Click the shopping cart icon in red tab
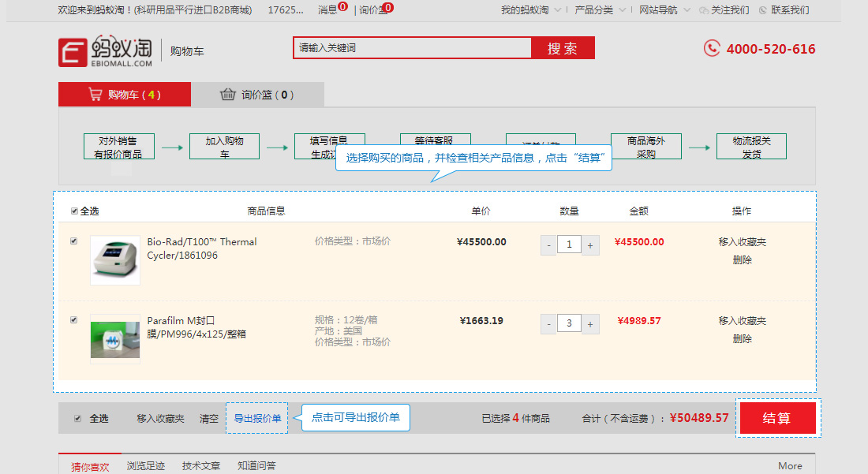868x474 pixels. click(x=95, y=95)
